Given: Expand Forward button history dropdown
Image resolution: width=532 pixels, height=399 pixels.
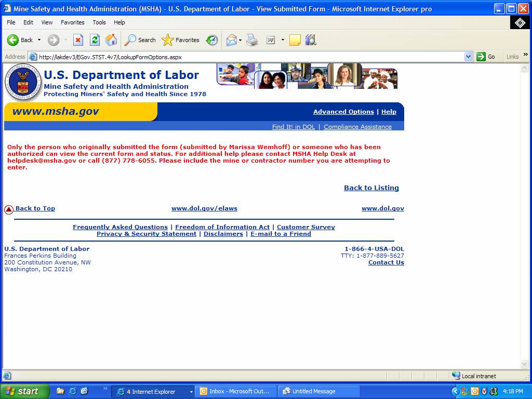Looking at the screenshot, I should click(65, 40).
